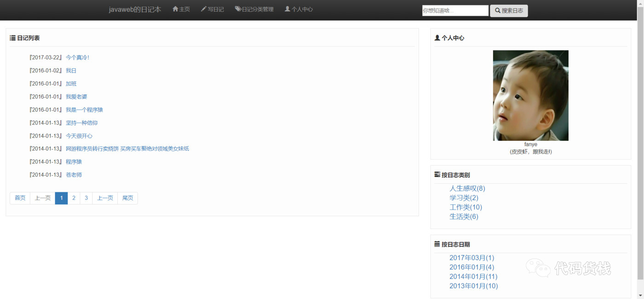The width and height of the screenshot is (644, 299).
Task: Open the 写日记 menu item
Action: 215,8
